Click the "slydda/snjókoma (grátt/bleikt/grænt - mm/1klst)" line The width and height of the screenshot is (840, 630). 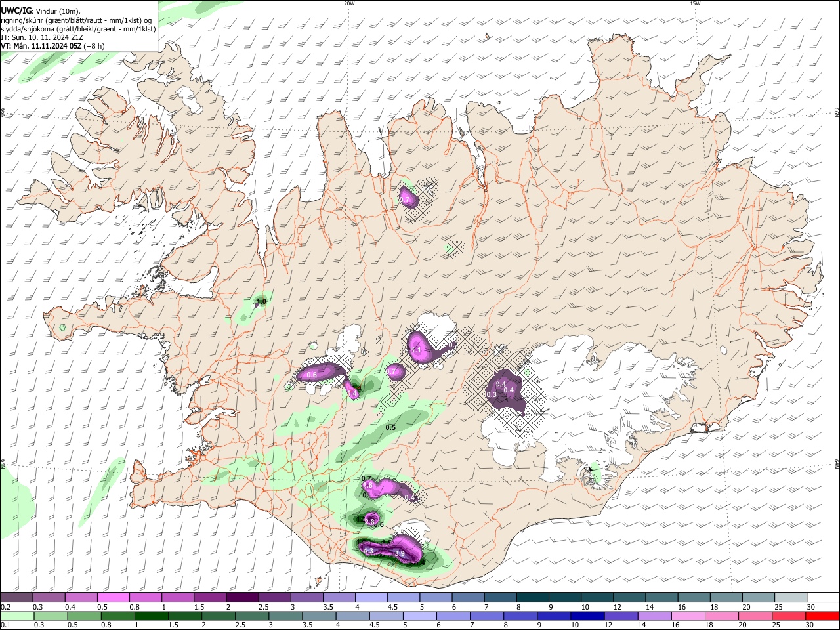coord(78,29)
